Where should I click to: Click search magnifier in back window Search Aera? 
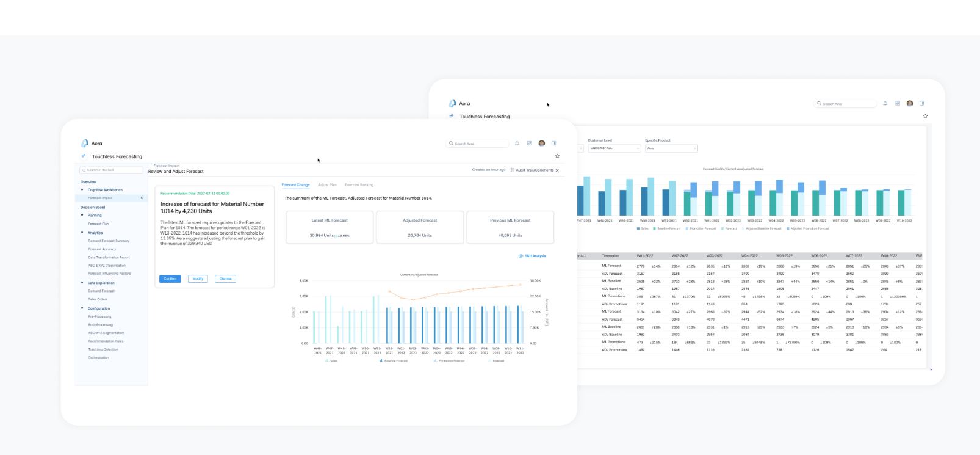click(820, 104)
